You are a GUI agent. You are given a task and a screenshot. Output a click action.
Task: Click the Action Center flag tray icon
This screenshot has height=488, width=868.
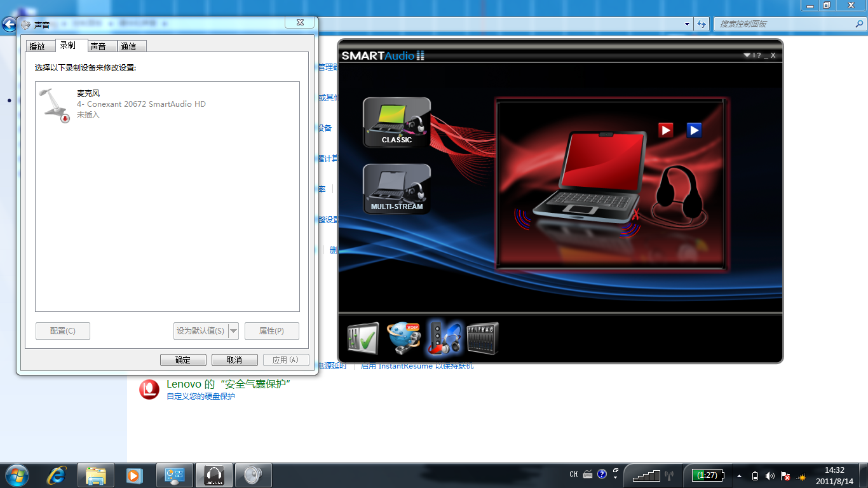tap(785, 476)
